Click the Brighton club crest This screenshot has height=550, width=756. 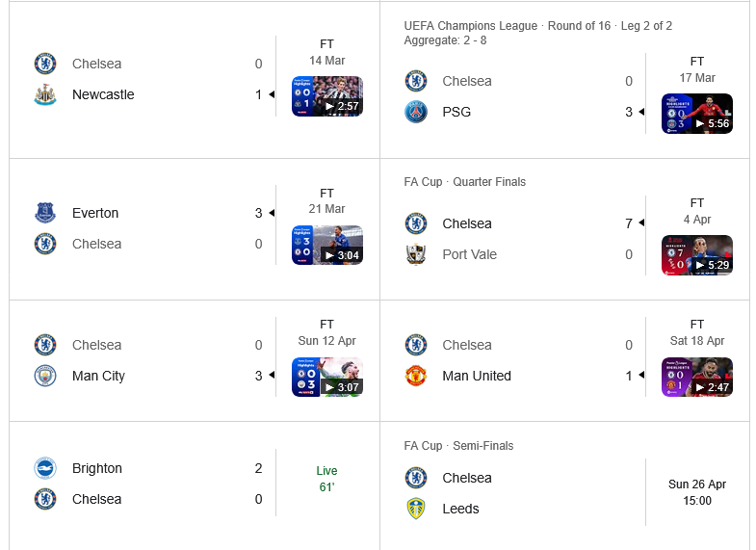coord(44,468)
